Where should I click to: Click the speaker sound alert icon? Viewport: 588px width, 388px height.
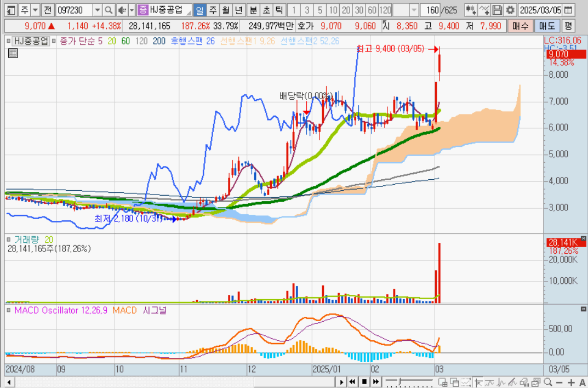[122, 10]
